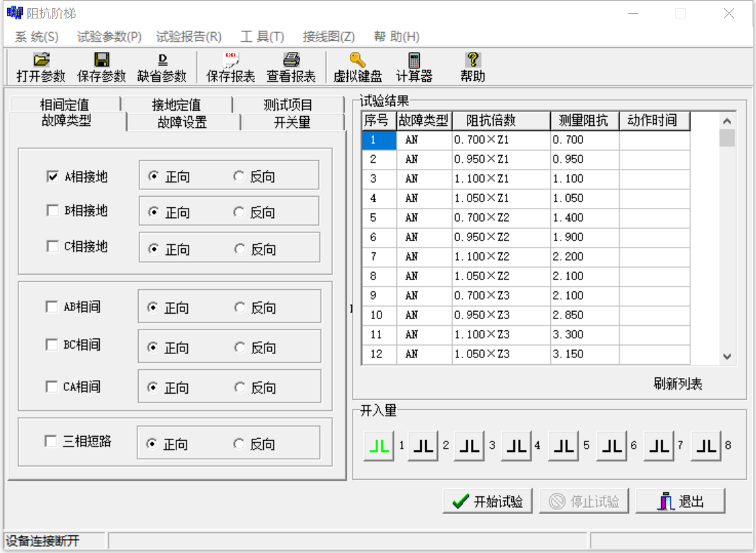Viewport: 756px width, 553px height.
Task: Enable the 三相短路 checkbox
Action: coord(51,442)
